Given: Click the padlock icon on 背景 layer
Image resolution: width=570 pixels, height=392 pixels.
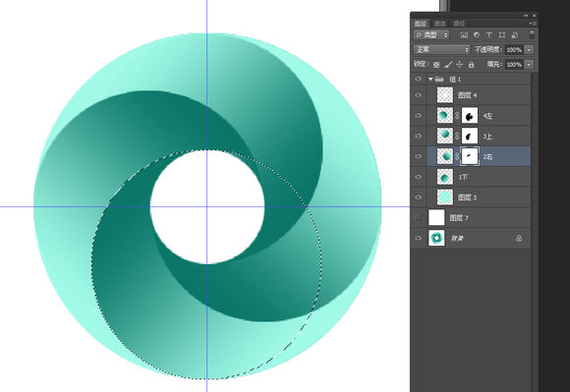Looking at the screenshot, I should [519, 239].
